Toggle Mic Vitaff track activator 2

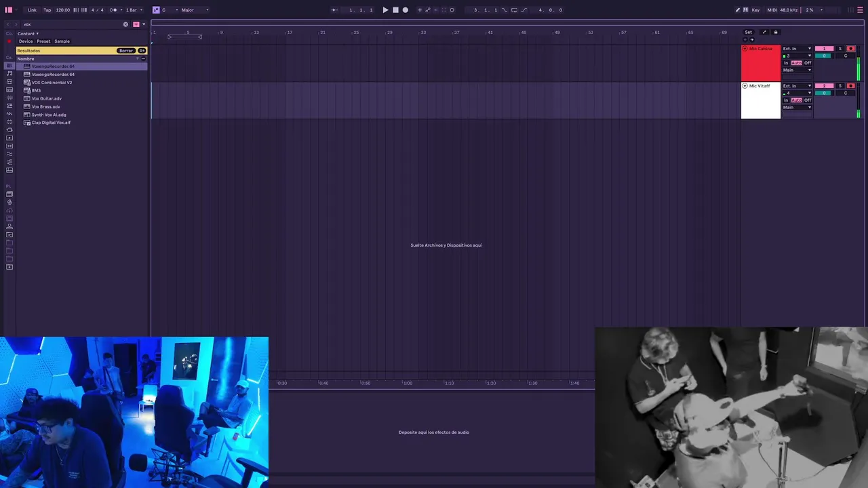coord(825,86)
